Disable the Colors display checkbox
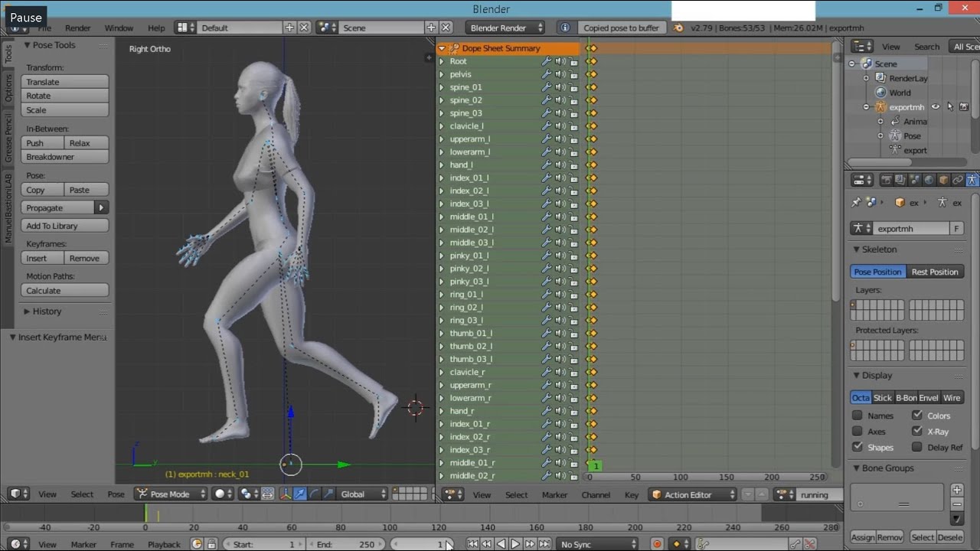The width and height of the screenshot is (980, 551). coord(917,416)
